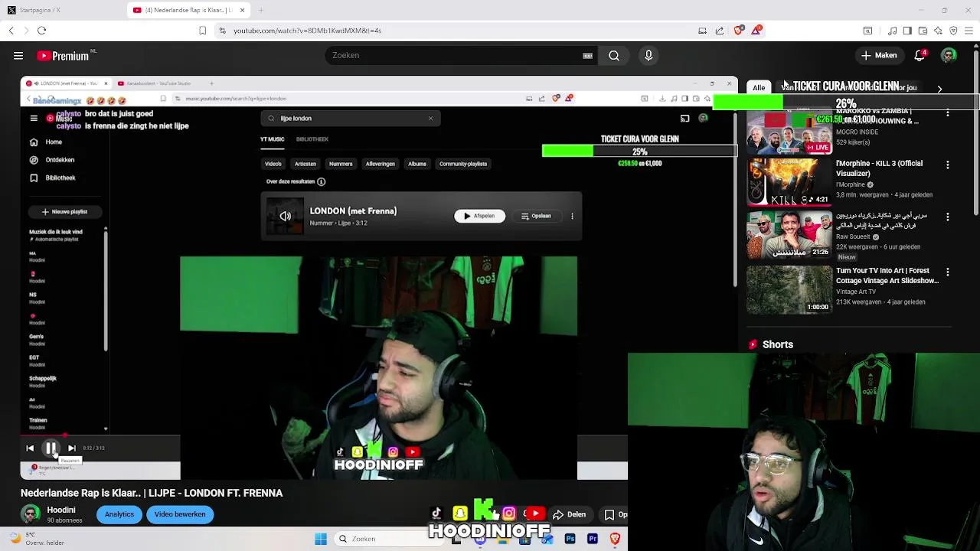Click the browser forward arrow
This screenshot has width=980, height=551.
(26, 31)
